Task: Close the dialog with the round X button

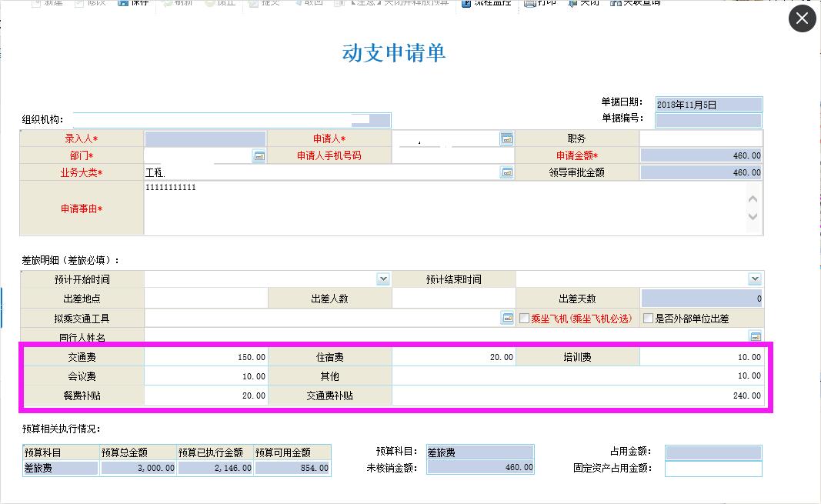Action: [802, 18]
